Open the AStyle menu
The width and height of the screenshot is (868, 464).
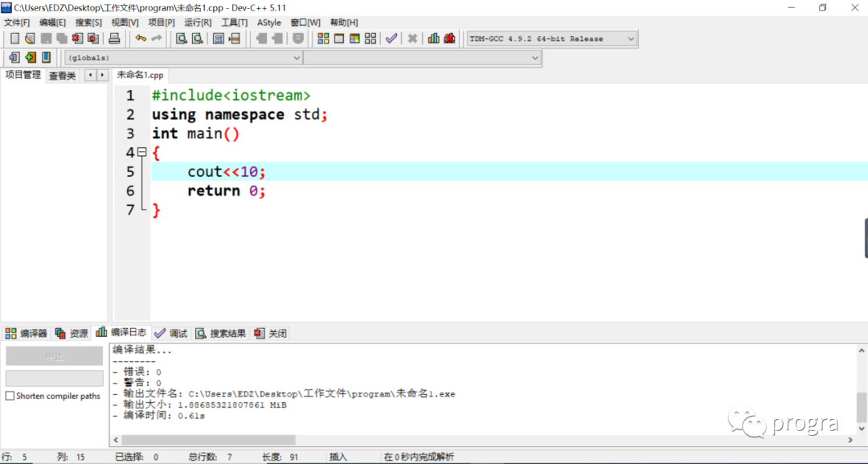(269, 23)
